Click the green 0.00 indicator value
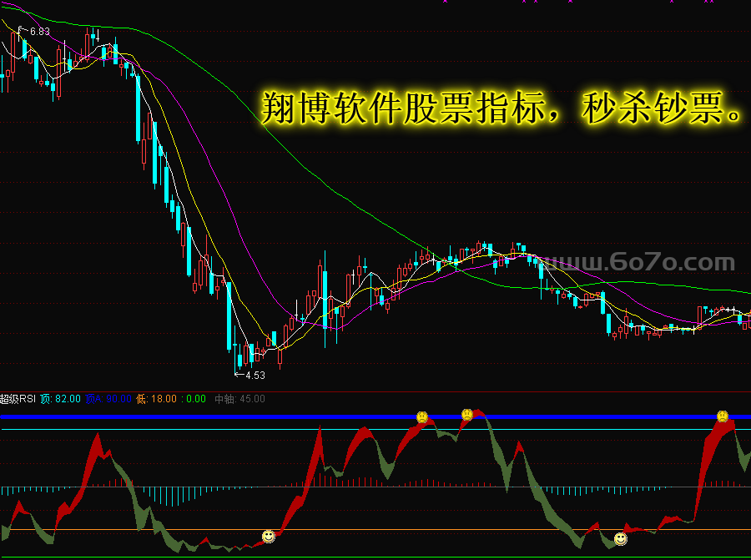 pyautogui.click(x=195, y=399)
